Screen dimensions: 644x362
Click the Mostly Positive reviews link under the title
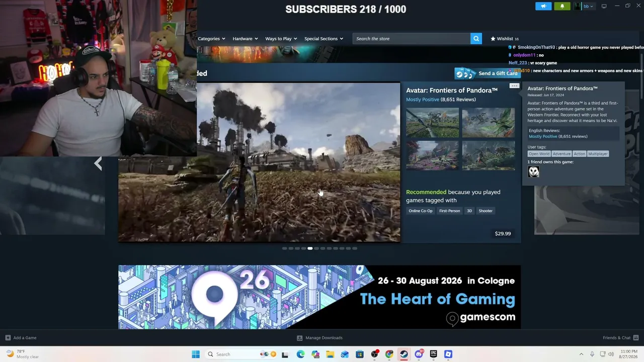pos(423,100)
